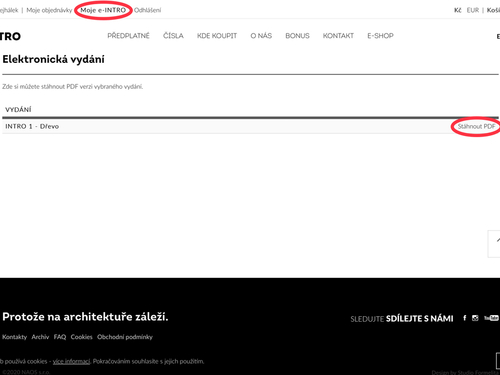Open více informací cookie link

71,361
